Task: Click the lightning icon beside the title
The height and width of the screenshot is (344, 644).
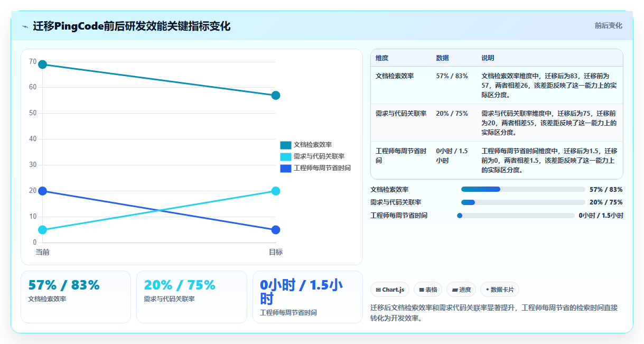Action: [25, 26]
